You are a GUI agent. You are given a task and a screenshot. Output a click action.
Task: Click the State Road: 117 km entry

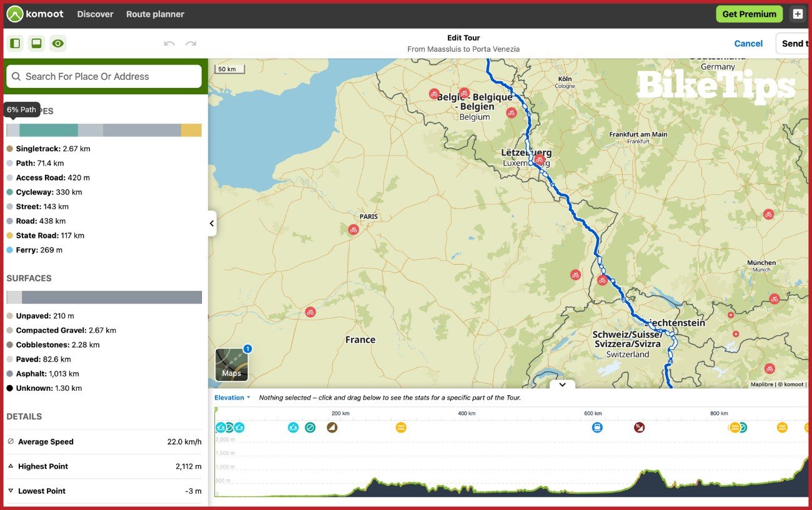tap(46, 235)
